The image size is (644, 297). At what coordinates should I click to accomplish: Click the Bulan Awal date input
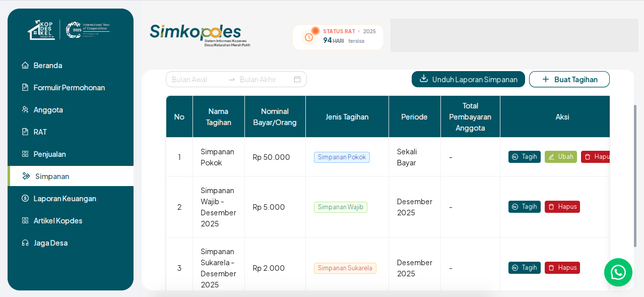(x=197, y=79)
